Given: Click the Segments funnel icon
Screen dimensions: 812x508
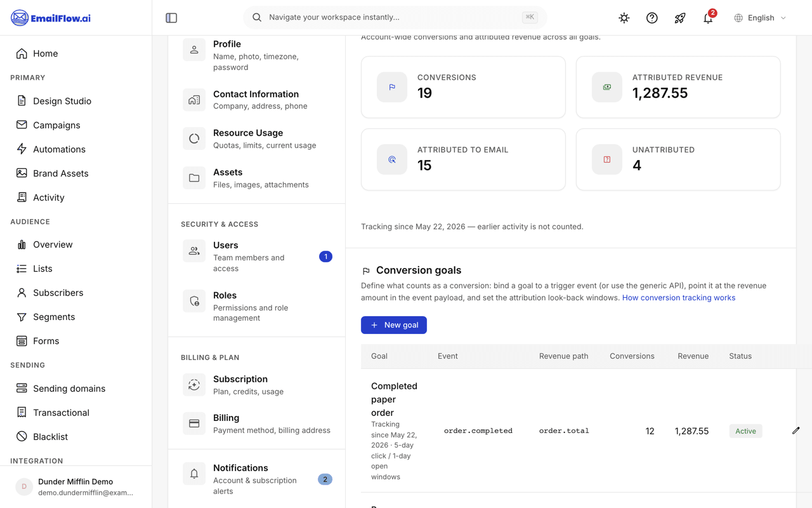Looking at the screenshot, I should (22, 317).
